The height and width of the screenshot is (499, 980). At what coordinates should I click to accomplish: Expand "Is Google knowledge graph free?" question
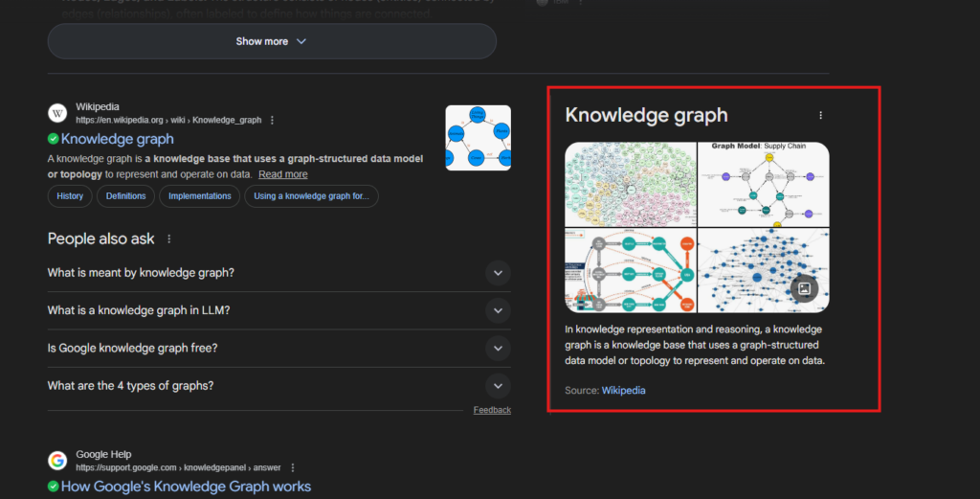point(497,348)
